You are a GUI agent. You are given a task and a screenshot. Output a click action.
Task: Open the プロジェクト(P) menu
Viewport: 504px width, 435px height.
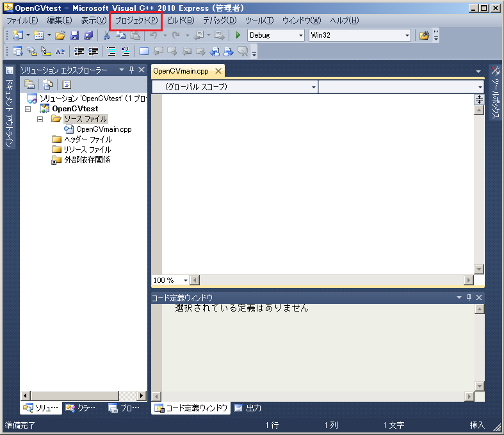(x=136, y=20)
